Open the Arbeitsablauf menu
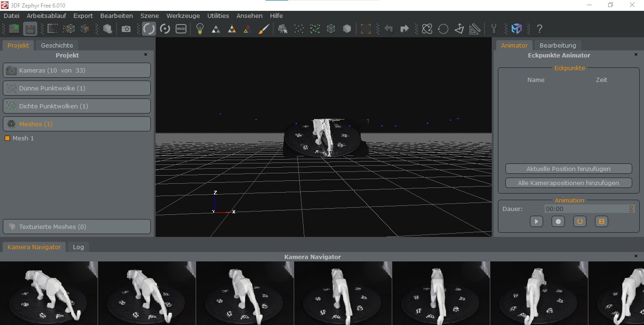The width and height of the screenshot is (644, 325). pyautogui.click(x=46, y=16)
